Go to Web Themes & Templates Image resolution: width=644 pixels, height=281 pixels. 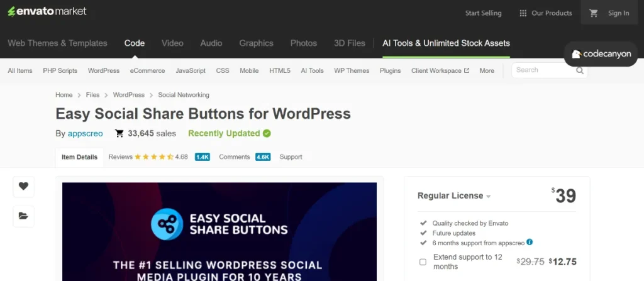(x=57, y=43)
